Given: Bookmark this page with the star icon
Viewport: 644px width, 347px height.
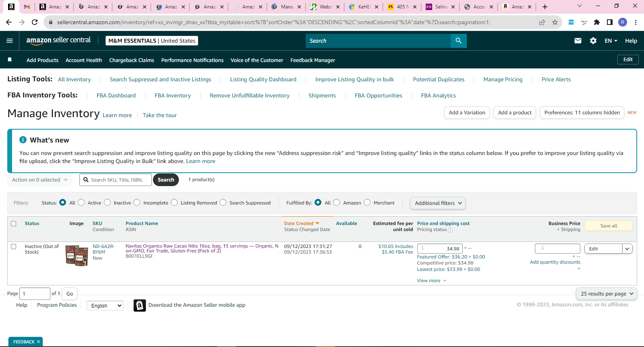Looking at the screenshot, I should pyautogui.click(x=555, y=22).
